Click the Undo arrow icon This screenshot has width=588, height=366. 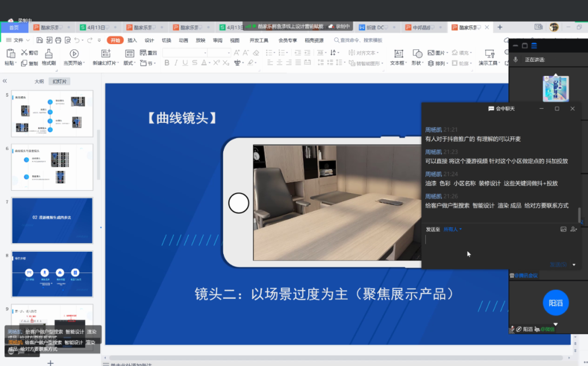[x=77, y=40]
